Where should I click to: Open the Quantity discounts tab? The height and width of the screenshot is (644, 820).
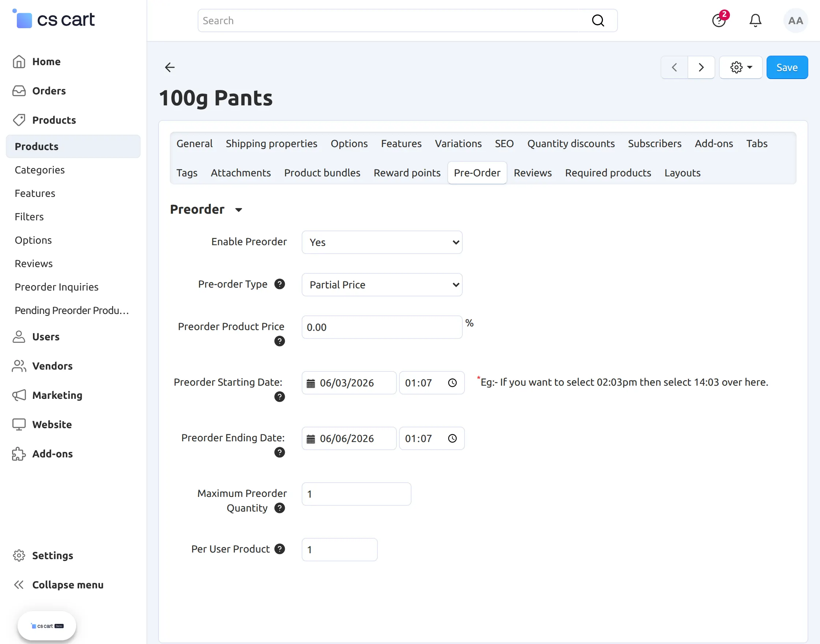pyautogui.click(x=571, y=144)
